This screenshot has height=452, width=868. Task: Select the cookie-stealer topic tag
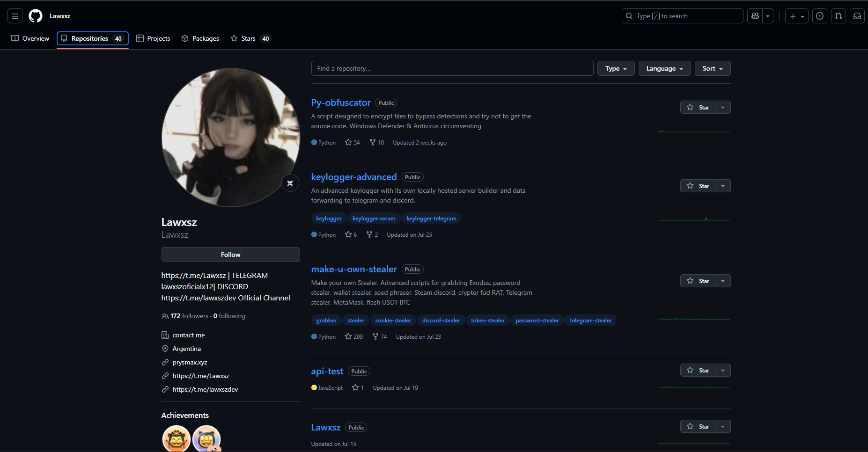coord(393,321)
